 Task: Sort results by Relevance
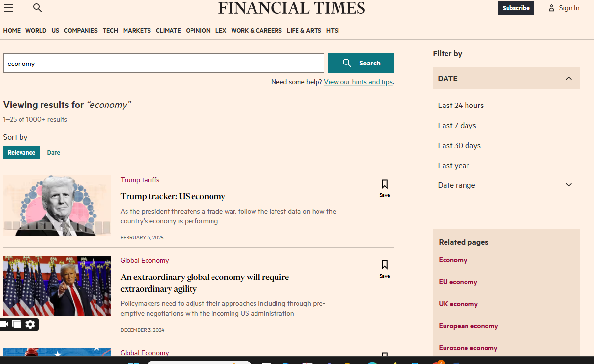pos(21,152)
